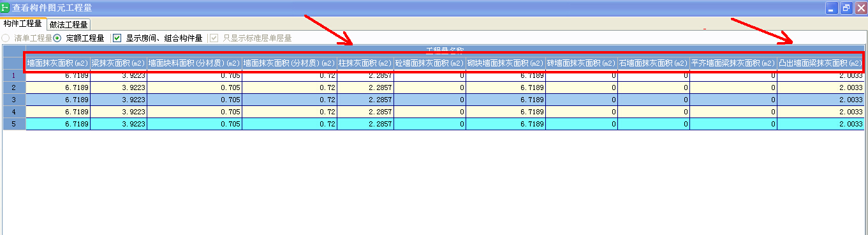Image resolution: width=868 pixels, height=235 pixels.
Task: Select the 定额工程量 radio button
Action: [x=79, y=38]
